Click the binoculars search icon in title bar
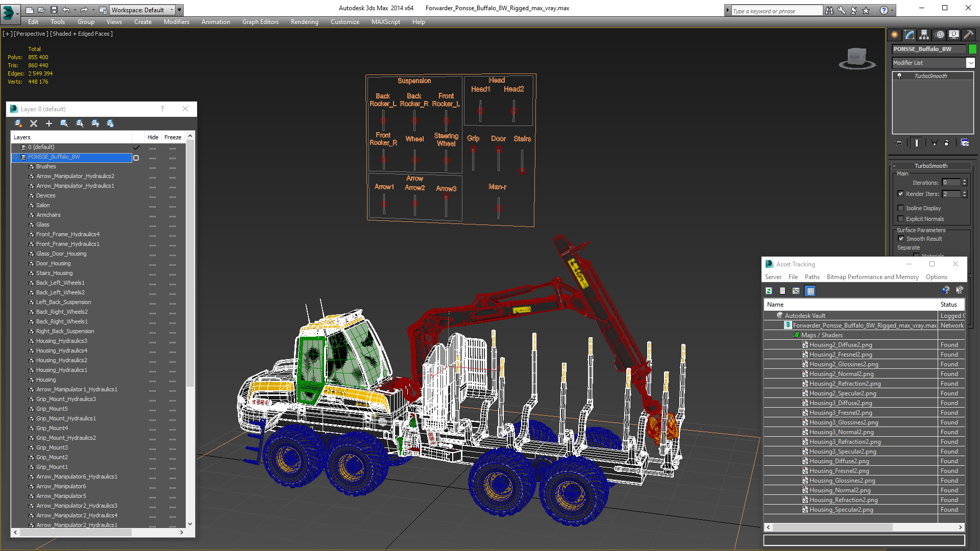 829,10
